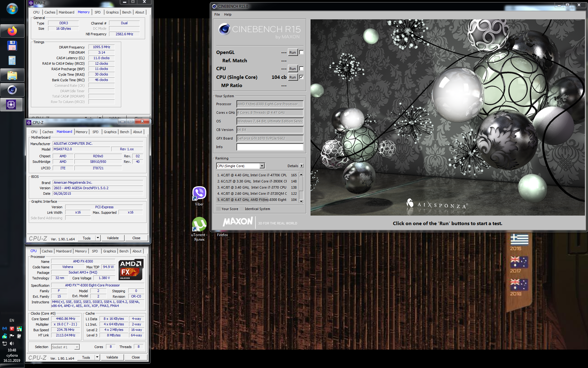Open Cinebench Help menu
588x368 pixels.
pos(228,14)
